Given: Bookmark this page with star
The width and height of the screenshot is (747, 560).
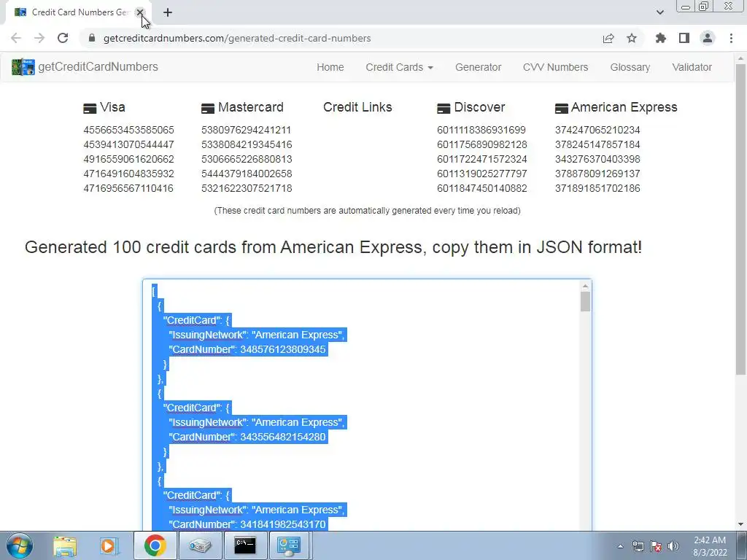Looking at the screenshot, I should (632, 38).
